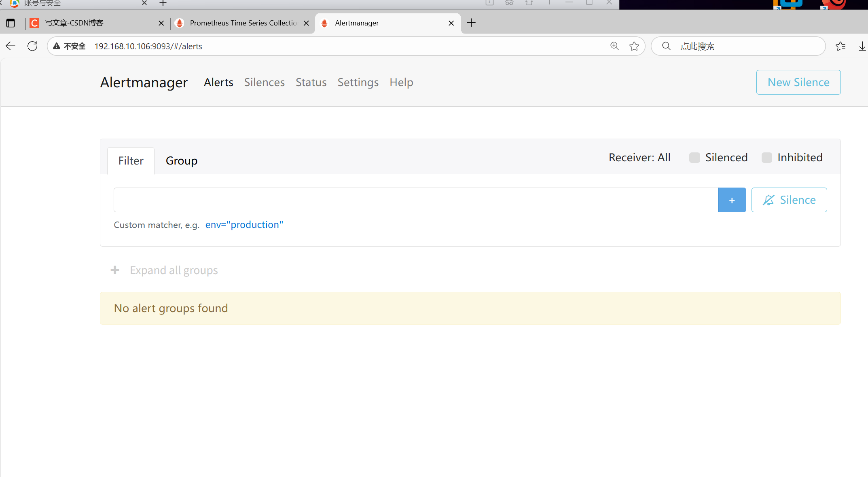Open the zoom magnifier in address bar
Viewport: 868px width, 477px height.
click(614, 46)
